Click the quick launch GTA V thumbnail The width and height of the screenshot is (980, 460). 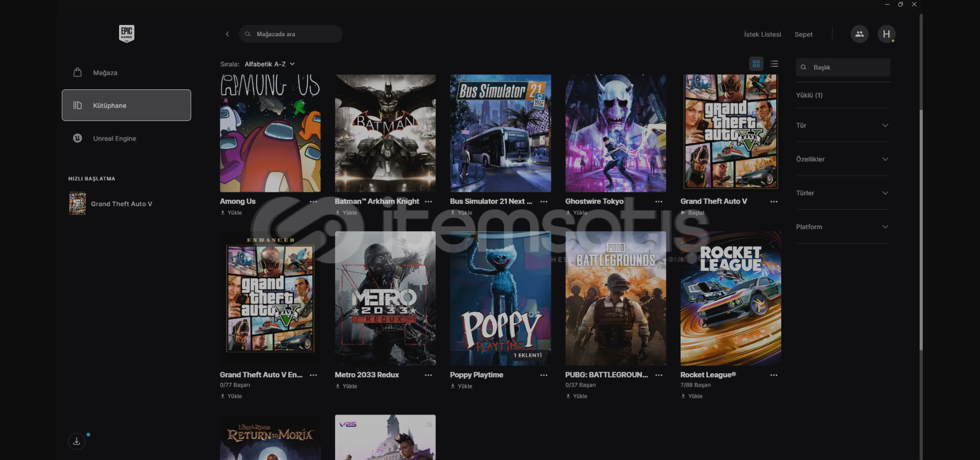pyautogui.click(x=78, y=203)
